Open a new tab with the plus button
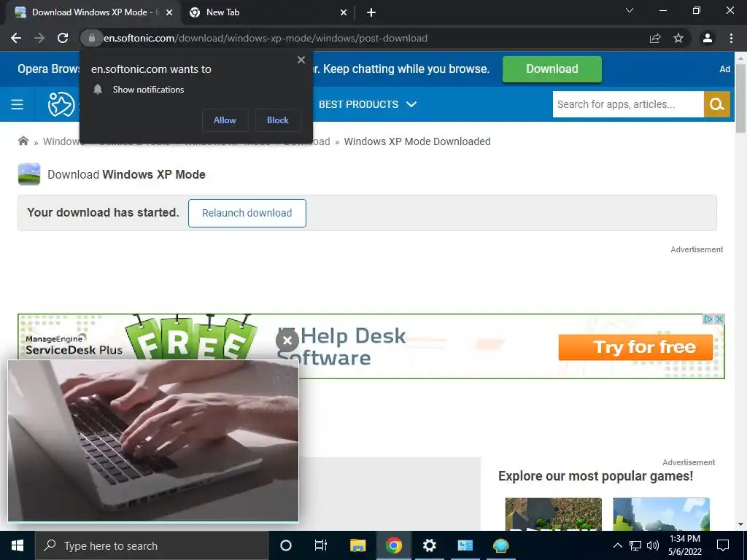 point(371,13)
